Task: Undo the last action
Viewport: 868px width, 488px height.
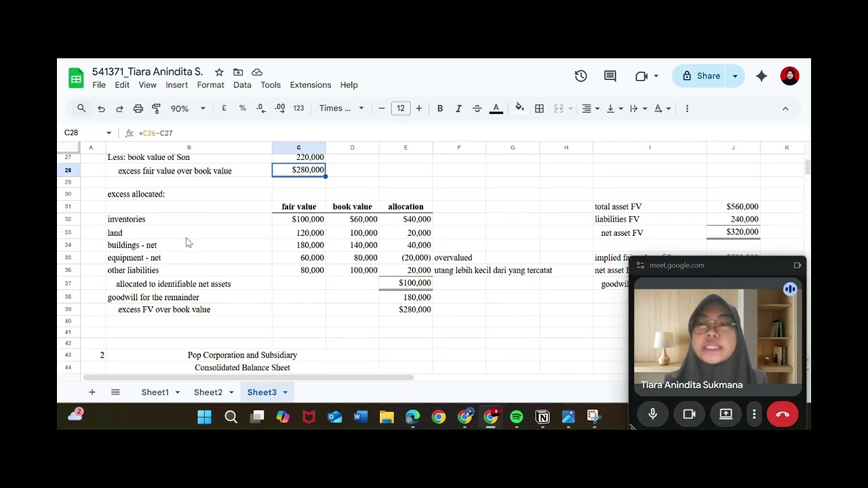Action: pyautogui.click(x=101, y=108)
